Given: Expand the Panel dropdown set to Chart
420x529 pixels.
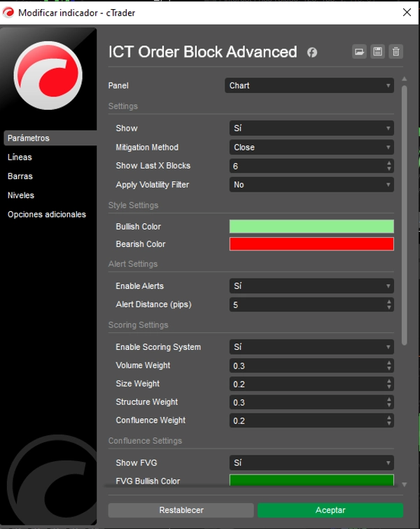Looking at the screenshot, I should pos(311,85).
